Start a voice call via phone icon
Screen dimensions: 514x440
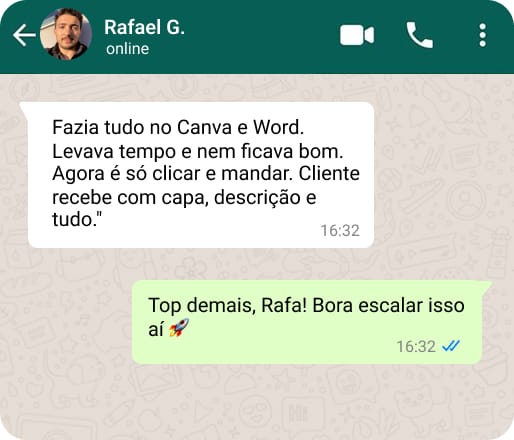419,35
